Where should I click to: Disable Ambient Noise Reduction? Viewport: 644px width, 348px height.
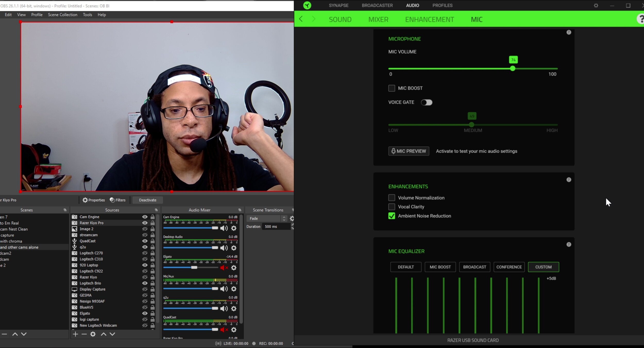tap(392, 216)
